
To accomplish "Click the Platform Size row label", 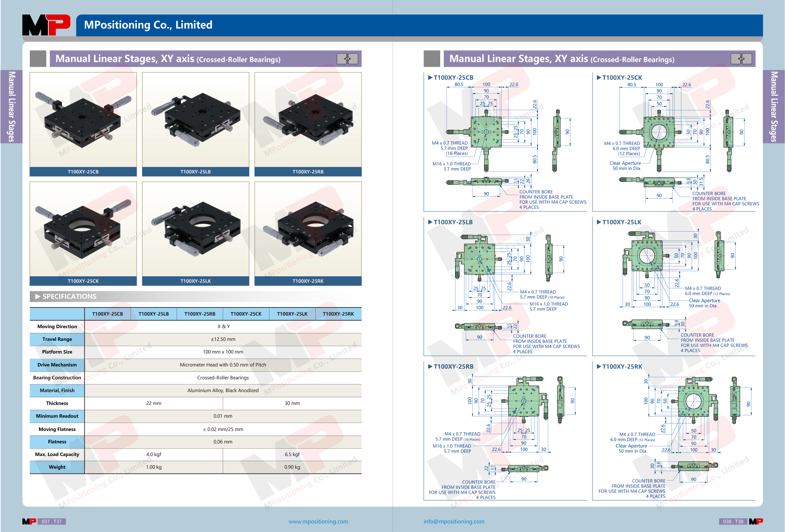I will click(x=57, y=352).
